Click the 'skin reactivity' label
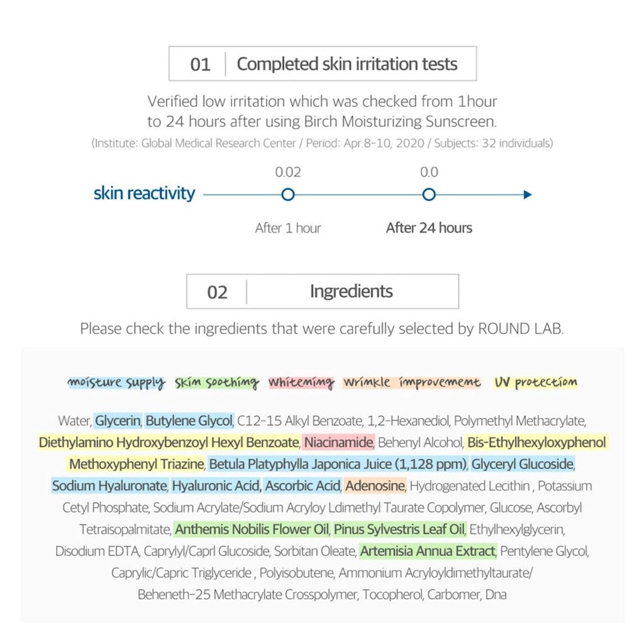This screenshot has width=644, height=644. pyautogui.click(x=144, y=194)
